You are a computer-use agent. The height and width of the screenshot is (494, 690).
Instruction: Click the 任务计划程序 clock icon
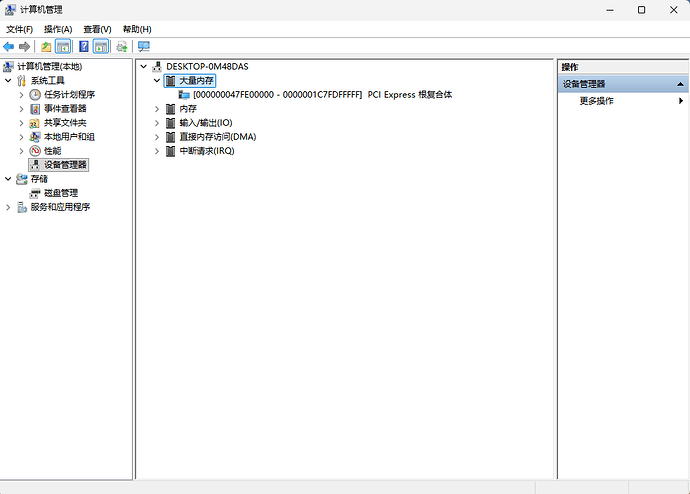point(35,95)
